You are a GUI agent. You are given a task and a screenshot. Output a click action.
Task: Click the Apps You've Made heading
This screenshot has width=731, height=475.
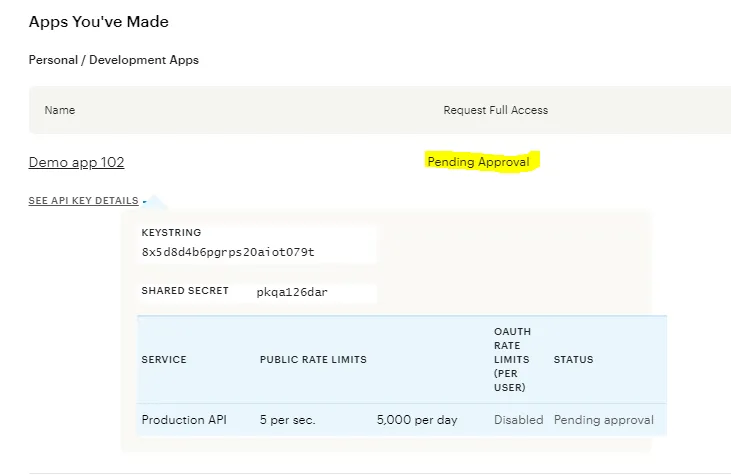[x=98, y=21]
